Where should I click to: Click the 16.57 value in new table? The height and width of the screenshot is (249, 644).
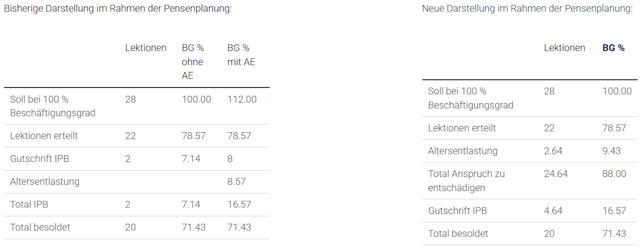(x=614, y=210)
